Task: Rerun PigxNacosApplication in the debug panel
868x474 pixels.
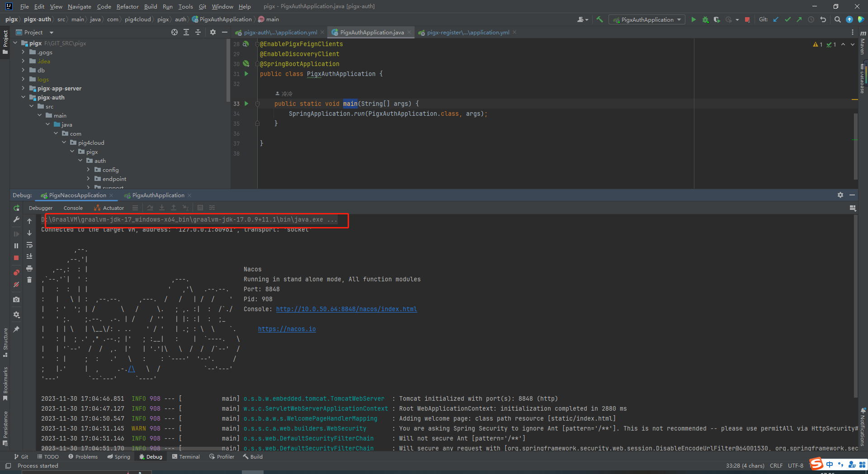Action: [x=16, y=208]
